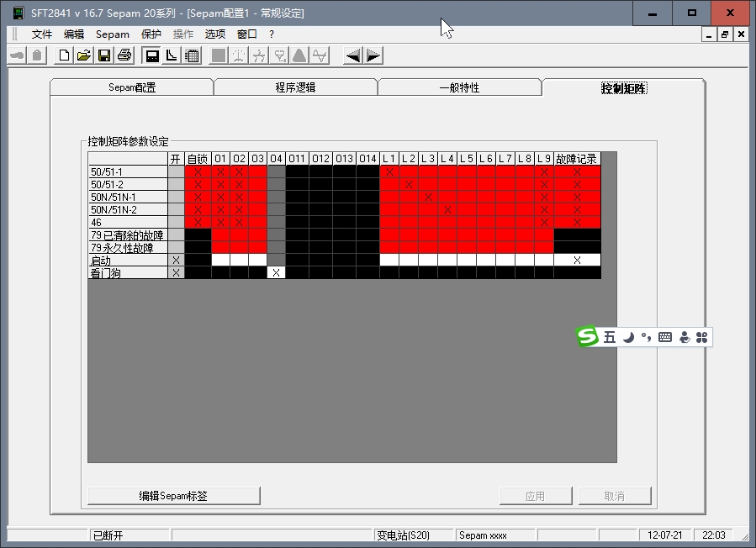Screen dimensions: 756x548
Task: Open the 选项 menu
Action: click(215, 34)
